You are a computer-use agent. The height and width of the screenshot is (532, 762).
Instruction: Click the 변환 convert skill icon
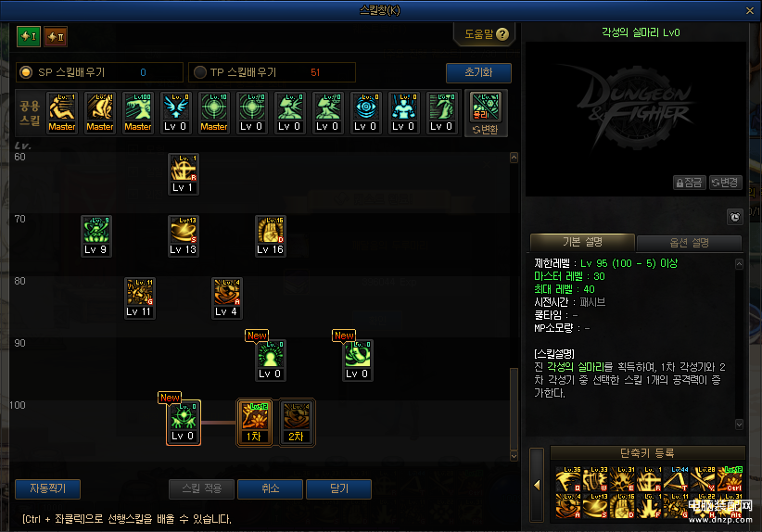486,113
